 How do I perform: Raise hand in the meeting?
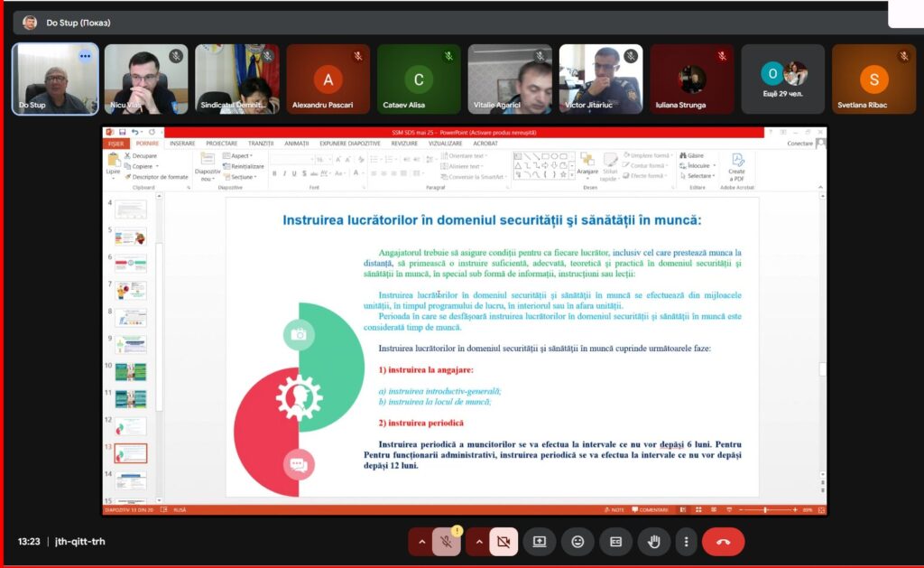[653, 542]
